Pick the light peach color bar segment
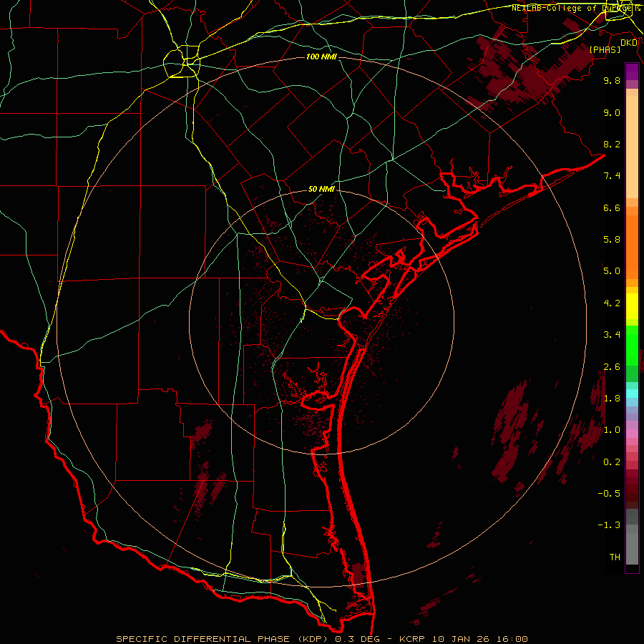644x644 pixels. [632, 147]
